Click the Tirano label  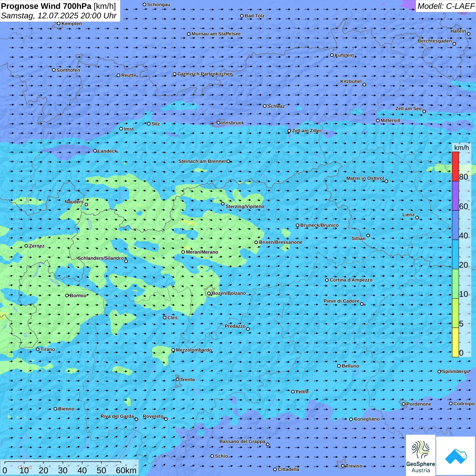click(48, 349)
